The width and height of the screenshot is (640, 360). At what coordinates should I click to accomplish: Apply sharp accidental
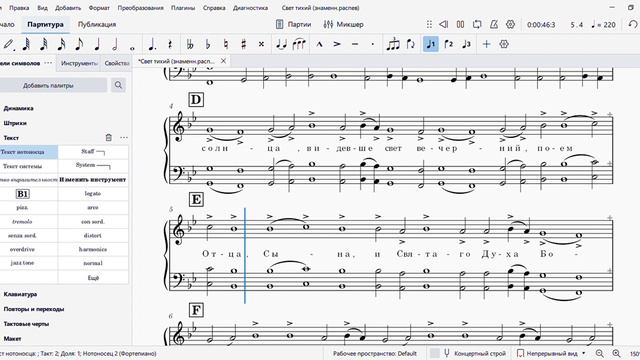coord(244,44)
